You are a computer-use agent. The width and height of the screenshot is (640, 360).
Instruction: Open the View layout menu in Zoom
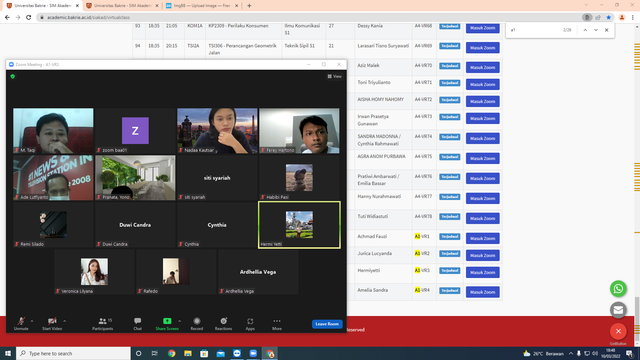pos(334,76)
